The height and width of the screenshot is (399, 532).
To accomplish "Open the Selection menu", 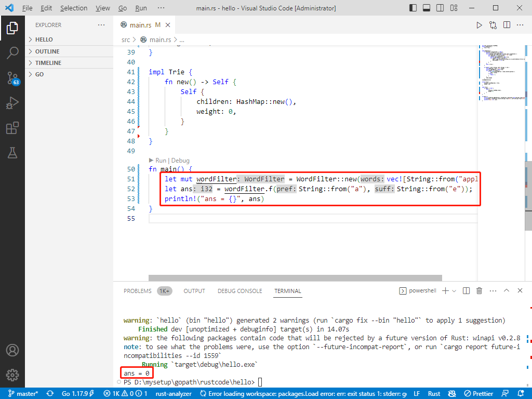I will [74, 8].
